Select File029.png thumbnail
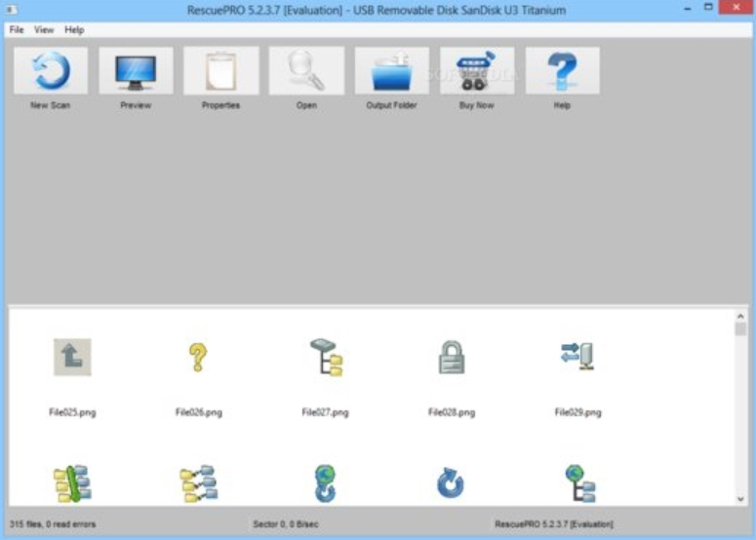The image size is (756, 540). click(577, 358)
